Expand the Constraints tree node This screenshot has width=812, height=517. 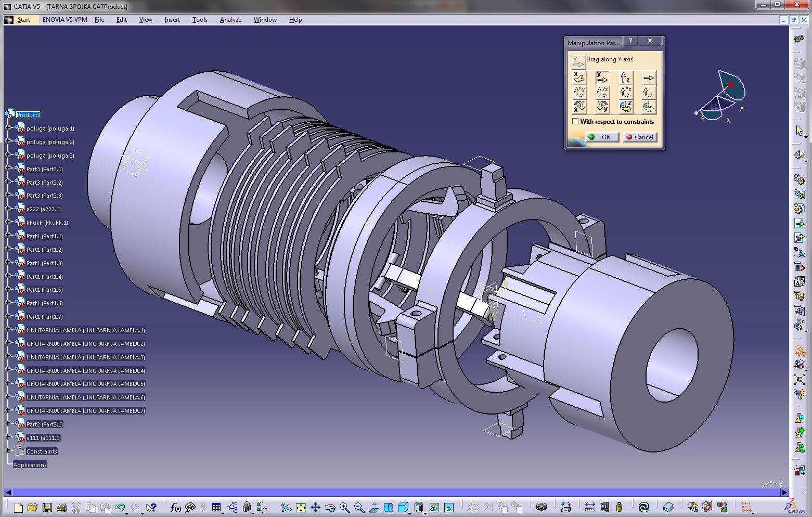point(8,451)
